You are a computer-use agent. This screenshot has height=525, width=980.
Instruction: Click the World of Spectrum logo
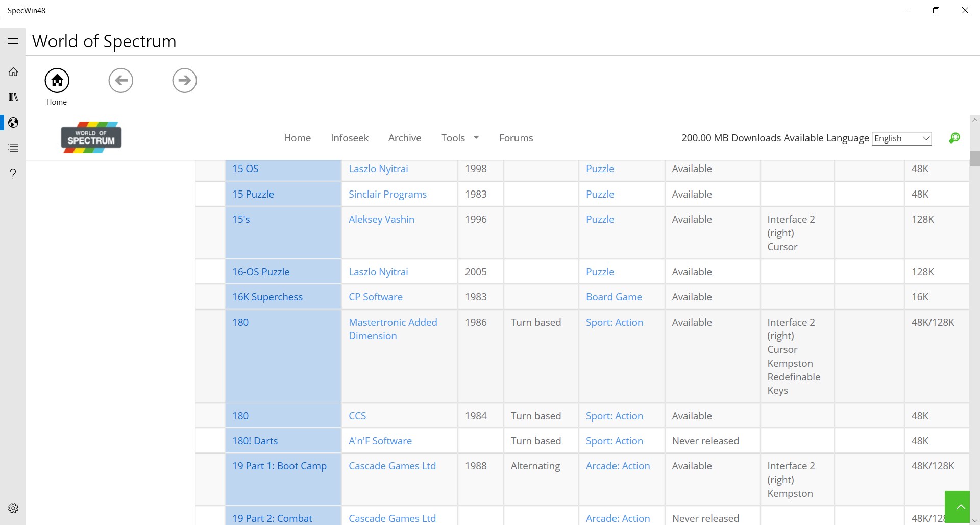coord(91,137)
